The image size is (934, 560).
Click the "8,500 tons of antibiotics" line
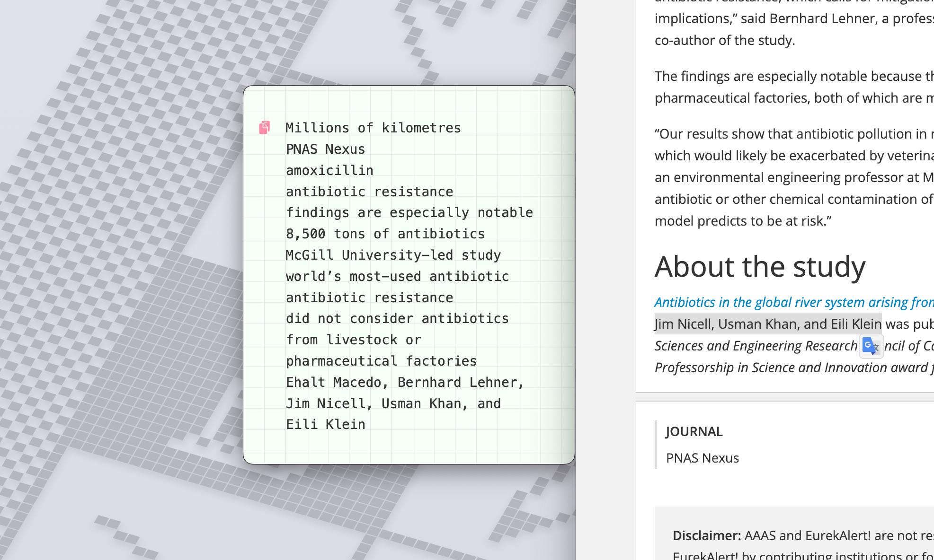click(385, 233)
